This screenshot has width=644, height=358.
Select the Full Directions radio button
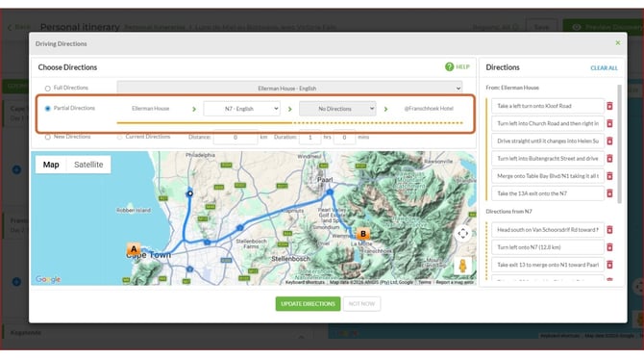pyautogui.click(x=48, y=89)
